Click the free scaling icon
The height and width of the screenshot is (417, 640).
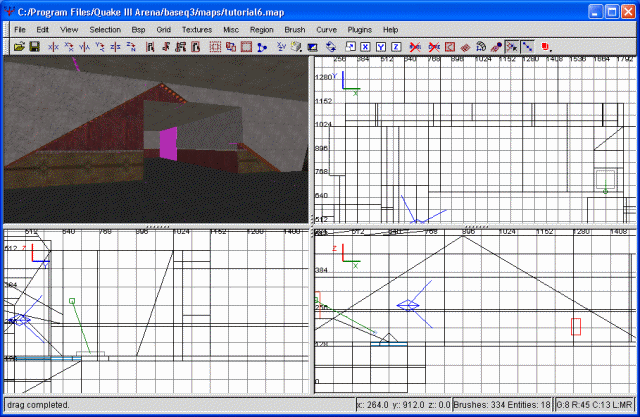[x=350, y=47]
